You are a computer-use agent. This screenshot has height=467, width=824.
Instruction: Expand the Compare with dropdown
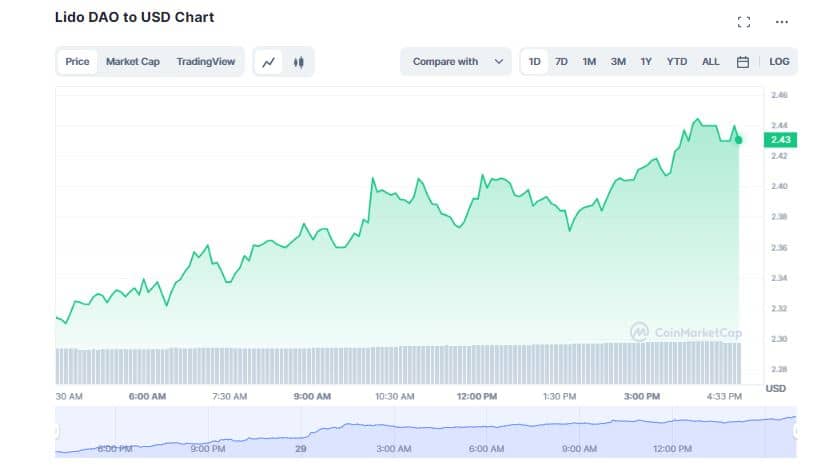[456, 61]
